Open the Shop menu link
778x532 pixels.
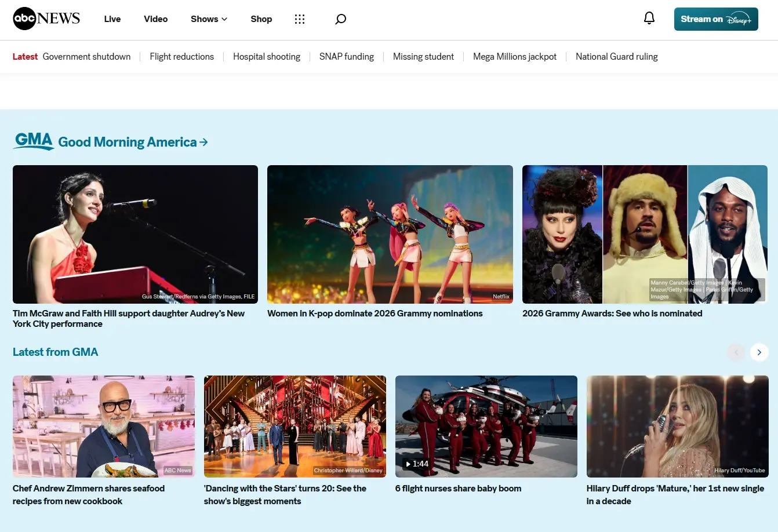coord(261,19)
